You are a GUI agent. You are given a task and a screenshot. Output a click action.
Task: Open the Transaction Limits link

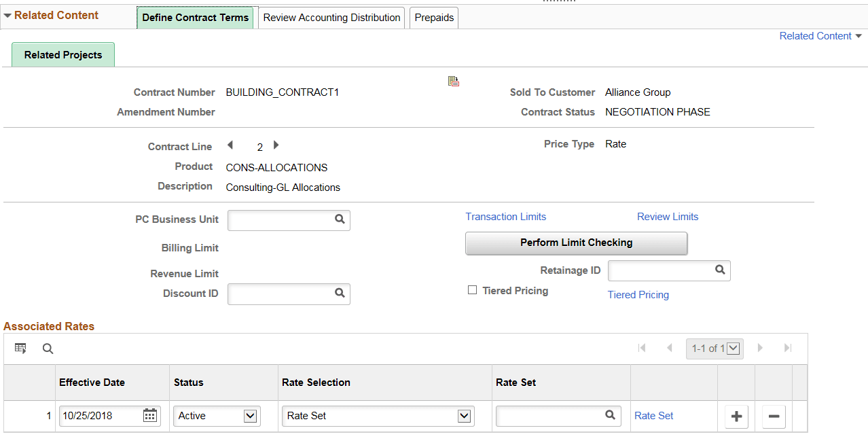point(505,216)
